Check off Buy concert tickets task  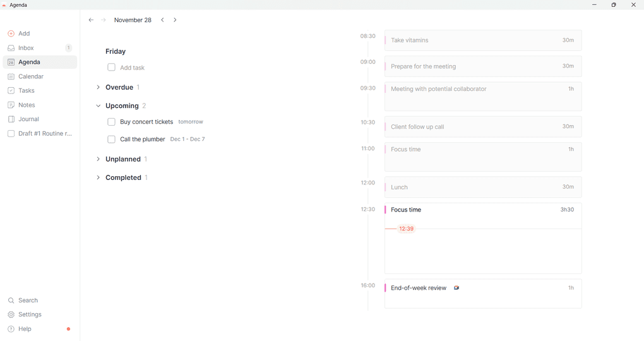pyautogui.click(x=111, y=122)
